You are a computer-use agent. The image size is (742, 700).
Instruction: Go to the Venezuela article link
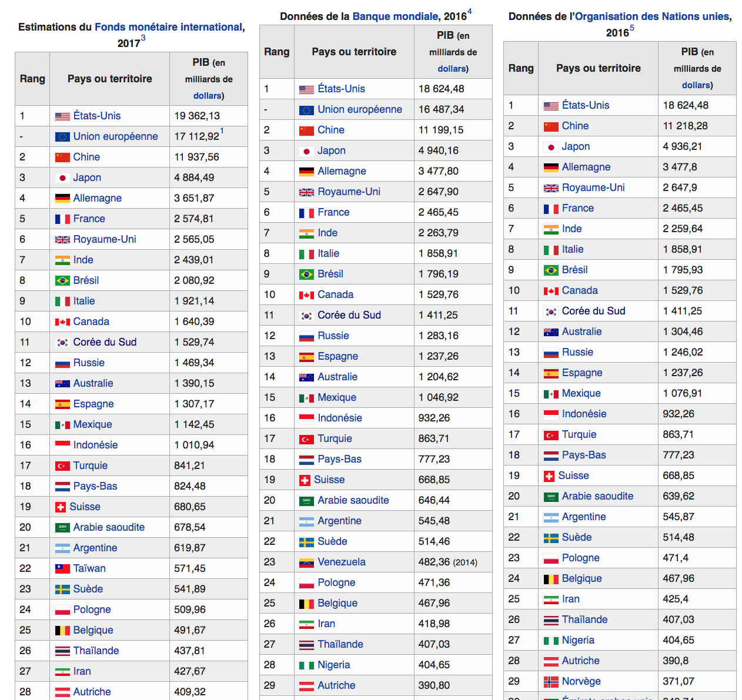tap(341, 562)
